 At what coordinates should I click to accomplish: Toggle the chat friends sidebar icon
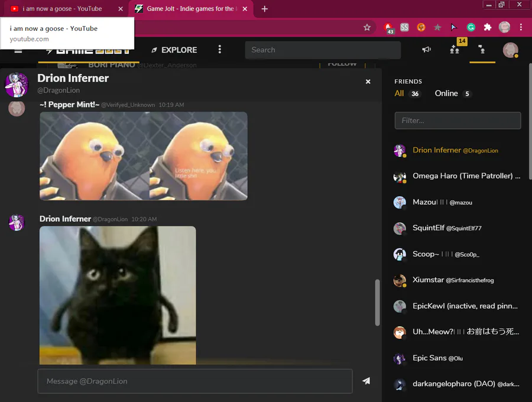coord(482,50)
